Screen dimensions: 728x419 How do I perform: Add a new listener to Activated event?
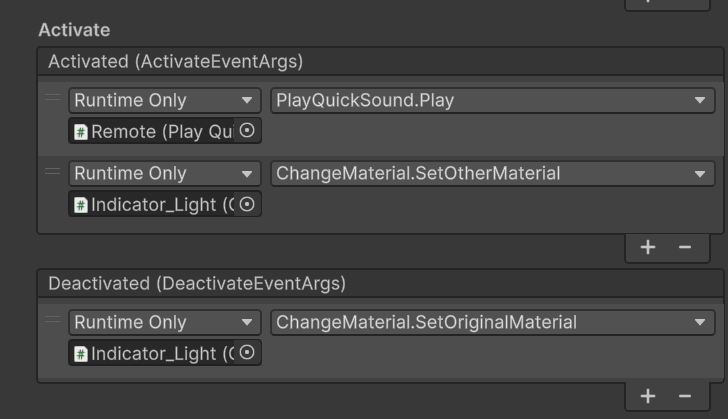pos(648,247)
